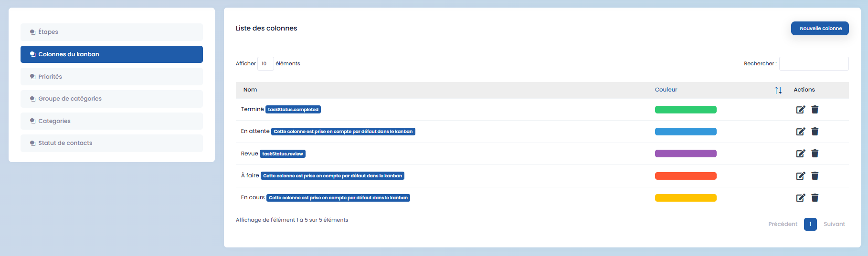868x256 pixels.
Task: Delete the Terminé column
Action: 815,110
